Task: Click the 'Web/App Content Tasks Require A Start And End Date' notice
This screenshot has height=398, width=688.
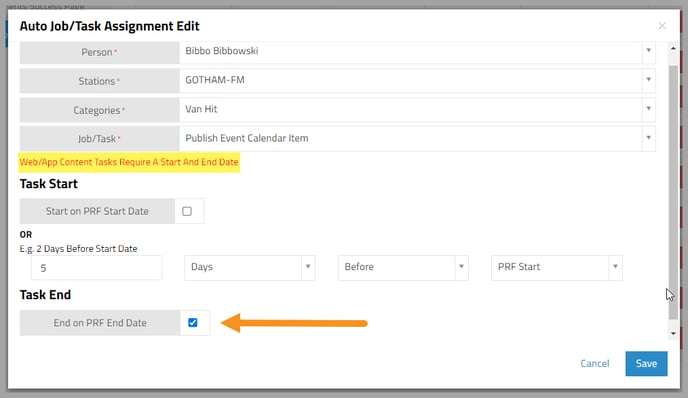Action: click(129, 162)
